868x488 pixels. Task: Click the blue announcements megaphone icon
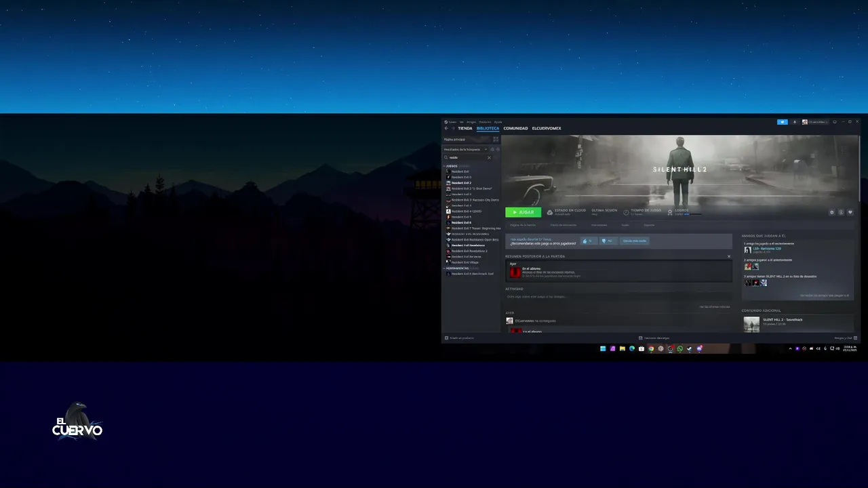coord(783,122)
